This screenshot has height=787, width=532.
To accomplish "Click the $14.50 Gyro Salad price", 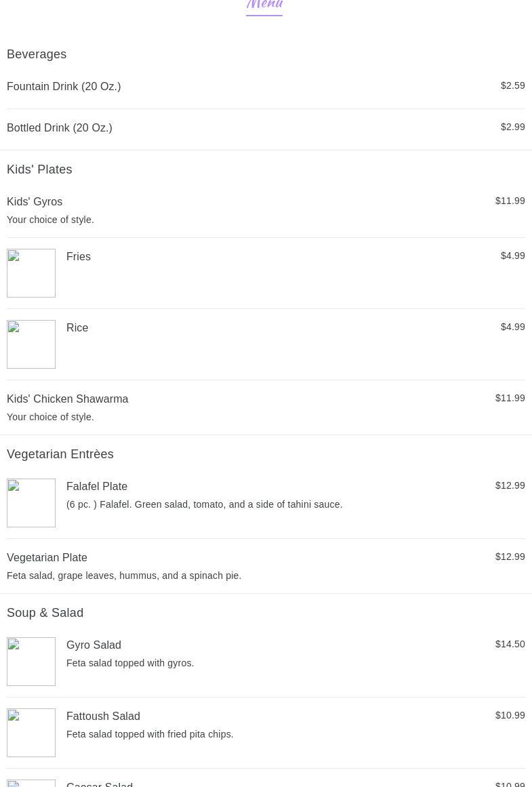I will pos(510,645).
